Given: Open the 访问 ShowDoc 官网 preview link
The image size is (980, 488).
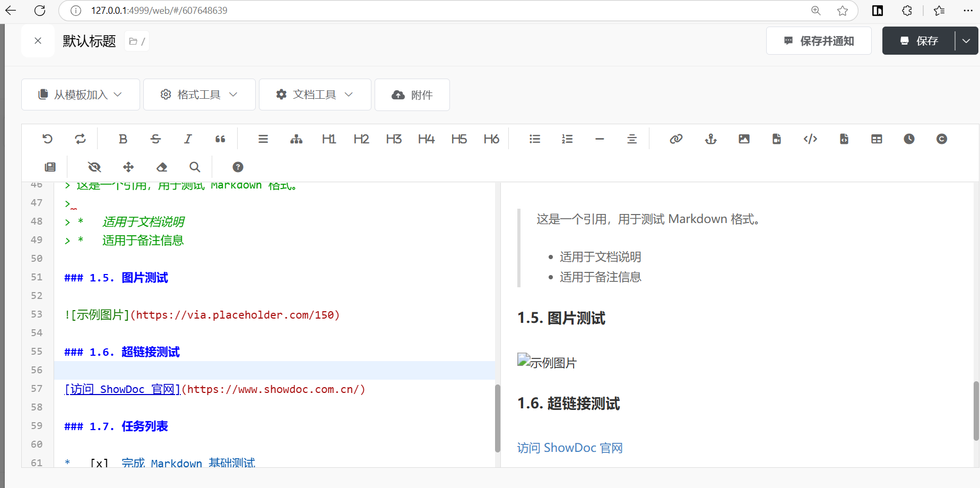Looking at the screenshot, I should [570, 448].
